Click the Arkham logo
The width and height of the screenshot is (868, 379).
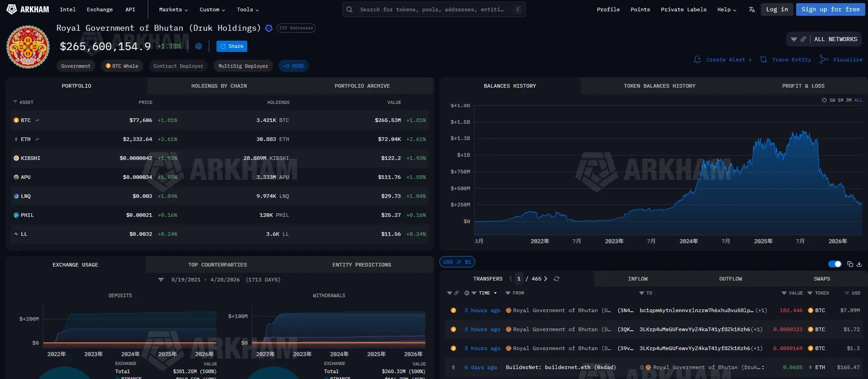(x=28, y=9)
